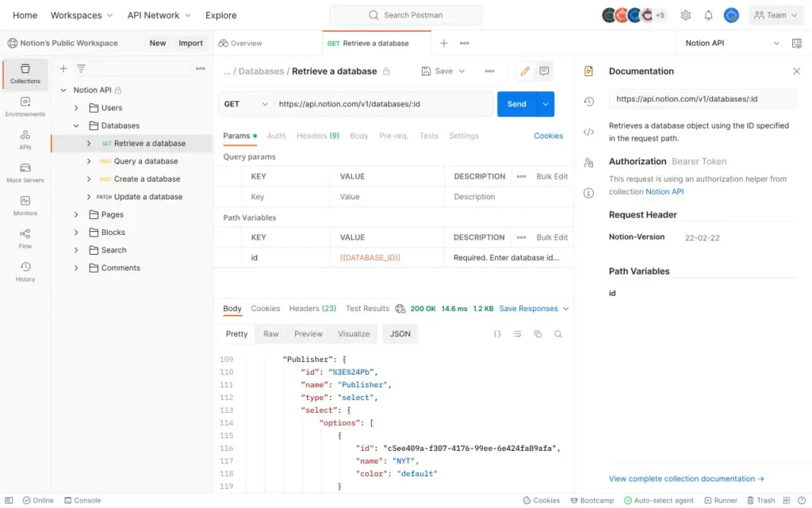Open the Monitors sidebar panel
This screenshot has height=508, width=812.
[x=25, y=206]
